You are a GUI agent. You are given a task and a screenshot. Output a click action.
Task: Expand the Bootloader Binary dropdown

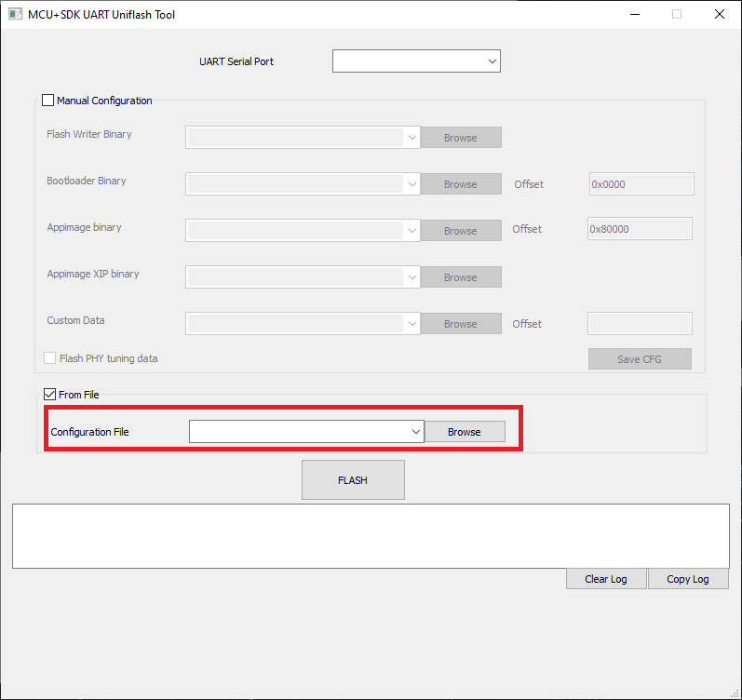point(303,184)
